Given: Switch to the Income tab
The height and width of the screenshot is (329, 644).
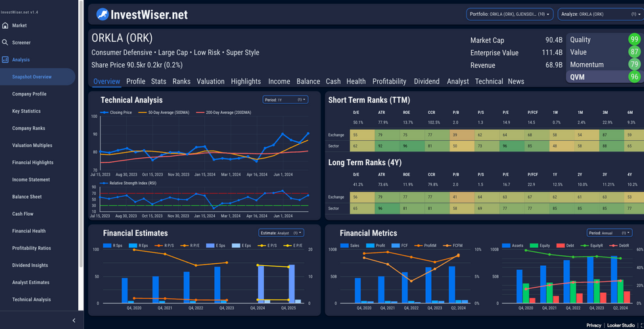Looking at the screenshot, I should [x=279, y=82].
